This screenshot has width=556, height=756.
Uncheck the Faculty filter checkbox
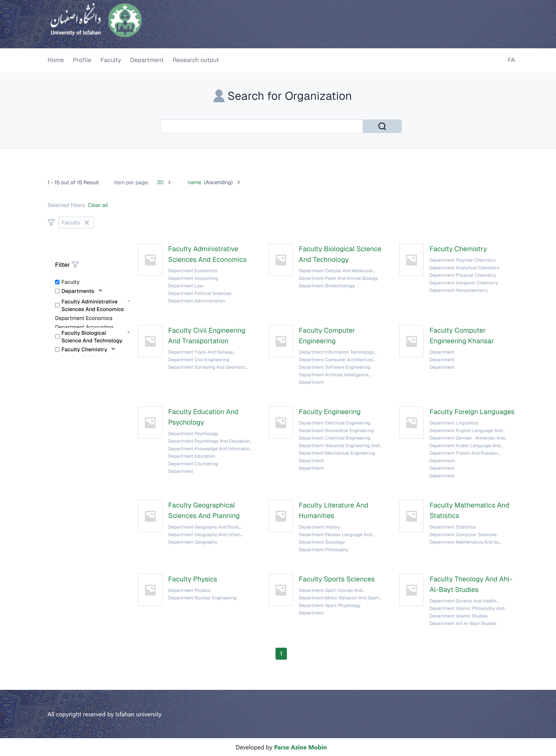(57, 282)
